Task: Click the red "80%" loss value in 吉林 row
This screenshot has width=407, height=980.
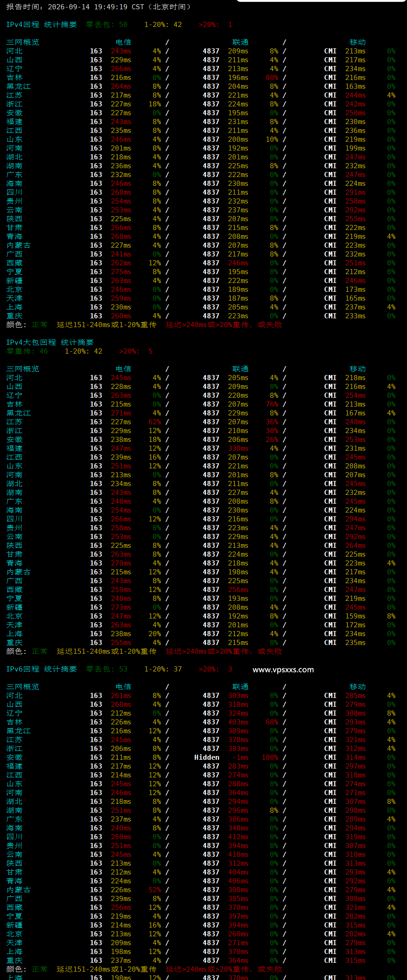Action: click(272, 78)
